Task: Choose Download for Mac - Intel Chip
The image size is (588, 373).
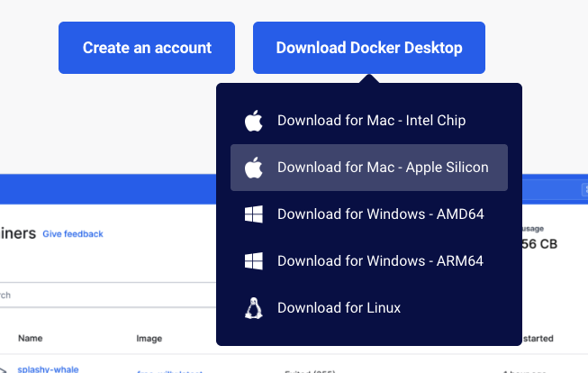Action: pyautogui.click(x=369, y=121)
